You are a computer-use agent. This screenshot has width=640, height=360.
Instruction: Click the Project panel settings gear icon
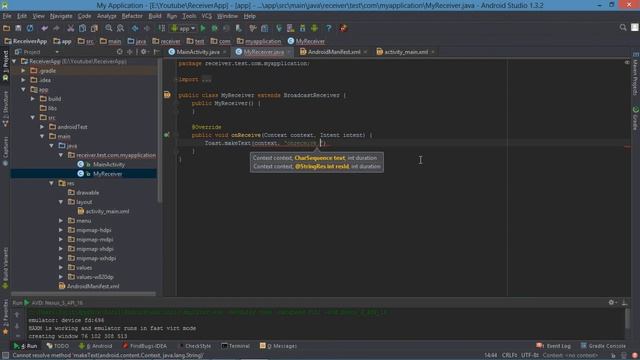144,52
